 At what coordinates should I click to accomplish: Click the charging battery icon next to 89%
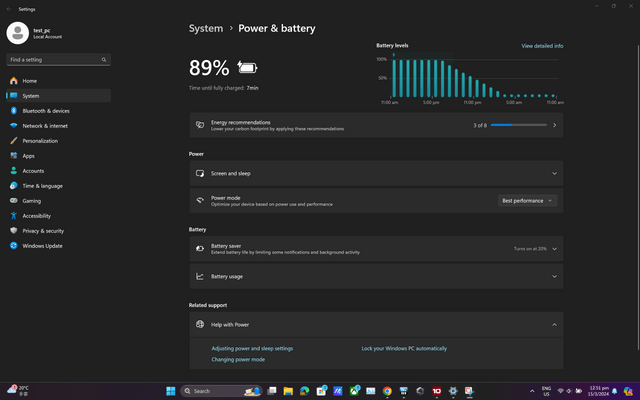point(247,67)
